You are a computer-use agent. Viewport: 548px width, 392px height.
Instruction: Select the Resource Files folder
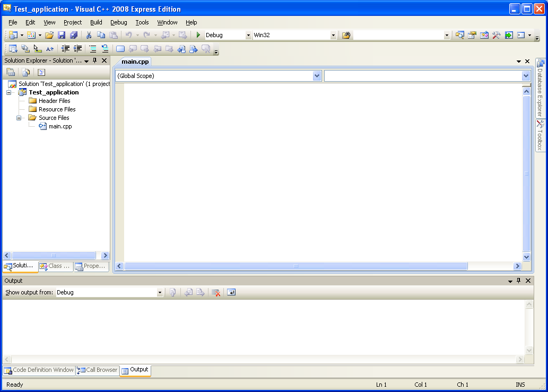(57, 109)
